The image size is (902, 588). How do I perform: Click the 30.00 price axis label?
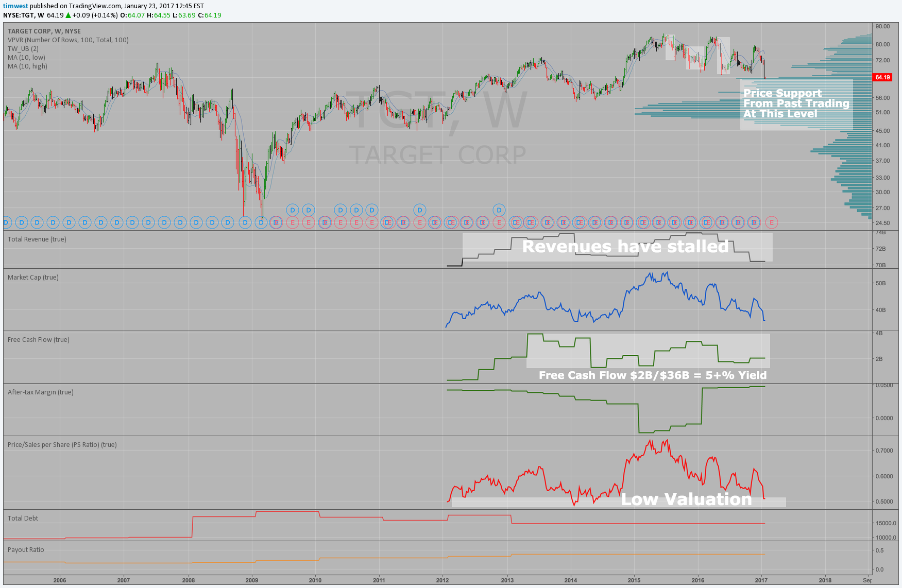tap(882, 192)
